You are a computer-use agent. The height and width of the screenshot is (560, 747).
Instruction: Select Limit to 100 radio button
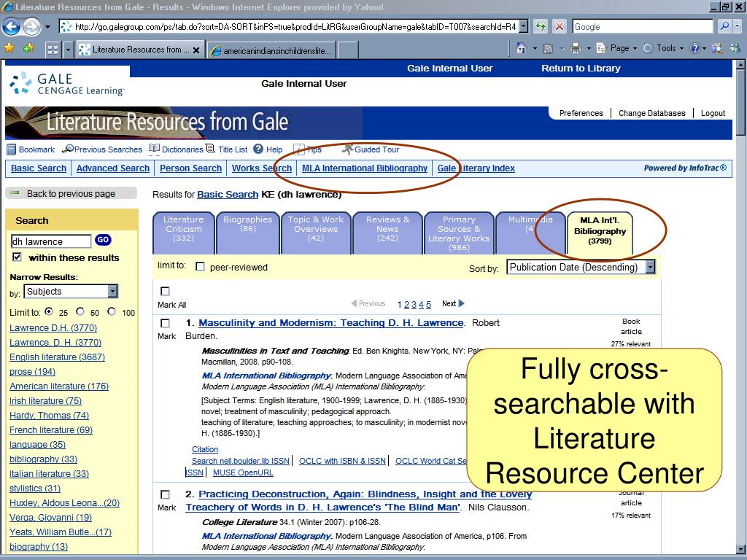pos(112,311)
